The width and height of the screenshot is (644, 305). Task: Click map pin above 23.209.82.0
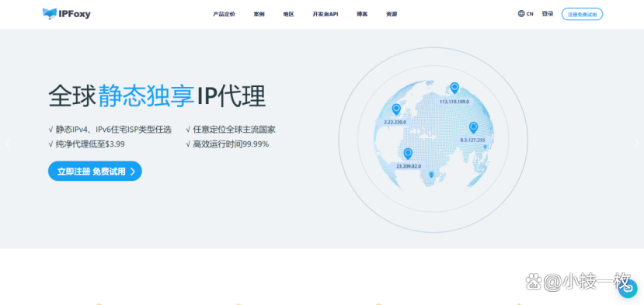point(408,154)
